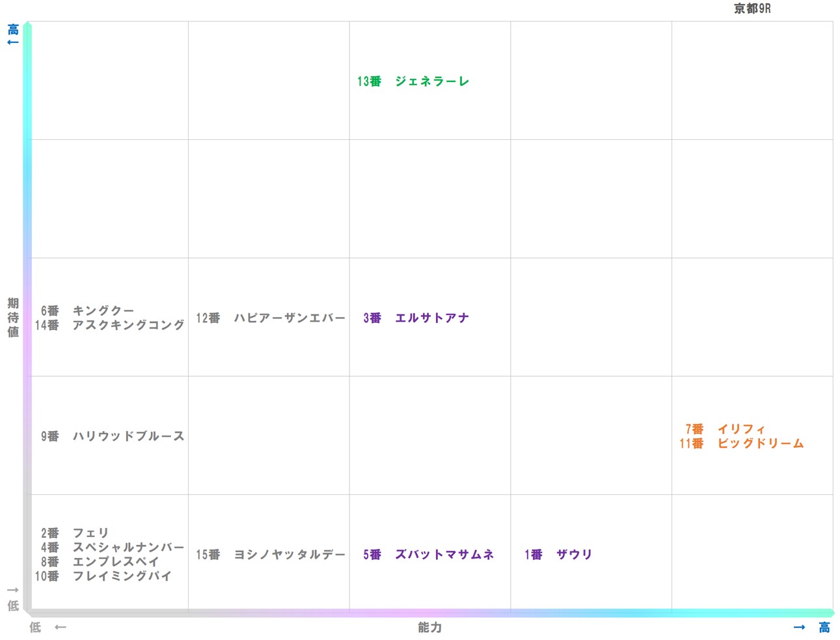Select 12番 ハピアーザンエバー

pos(272,318)
